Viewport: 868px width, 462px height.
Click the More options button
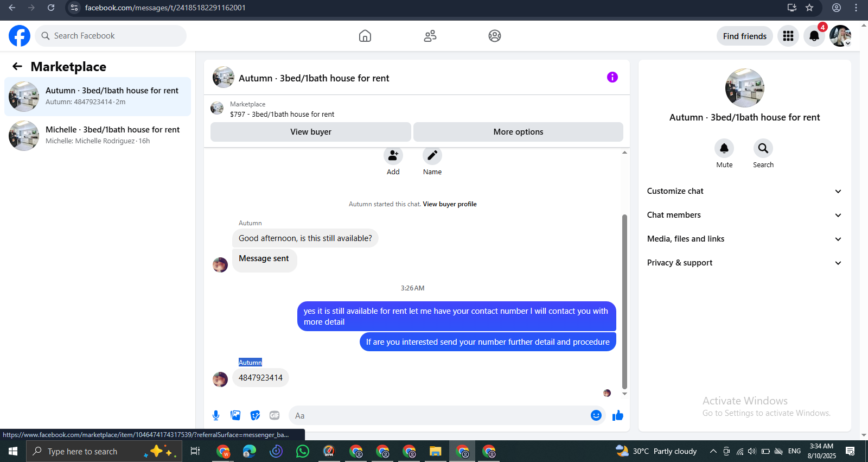tap(518, 132)
